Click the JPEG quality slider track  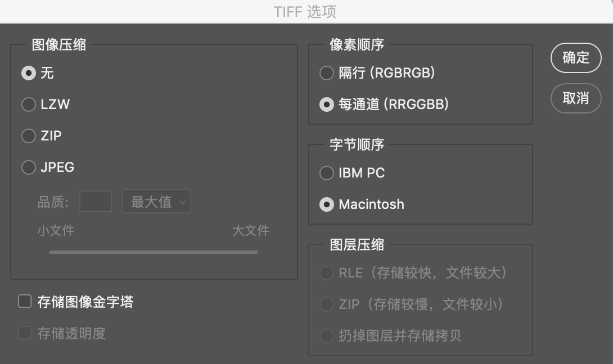pos(153,252)
